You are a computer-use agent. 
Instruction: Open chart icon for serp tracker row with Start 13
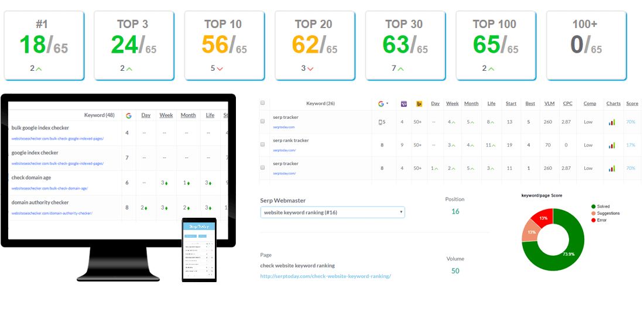(612, 122)
